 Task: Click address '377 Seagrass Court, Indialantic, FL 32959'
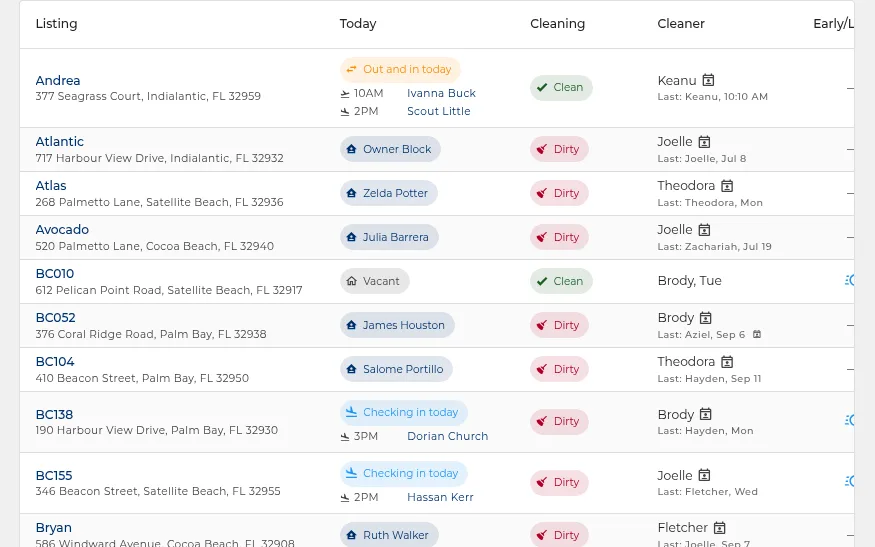tap(148, 96)
